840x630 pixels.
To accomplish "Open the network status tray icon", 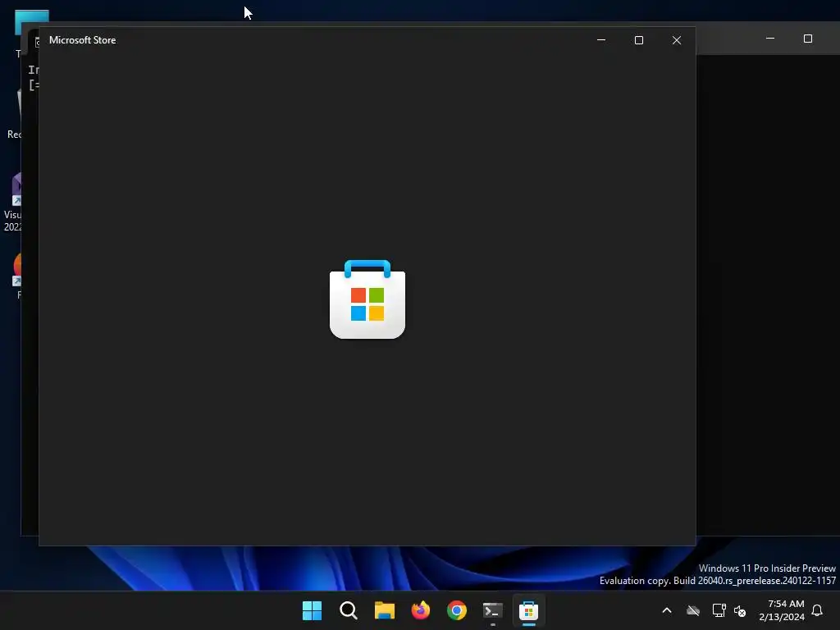I will [719, 610].
